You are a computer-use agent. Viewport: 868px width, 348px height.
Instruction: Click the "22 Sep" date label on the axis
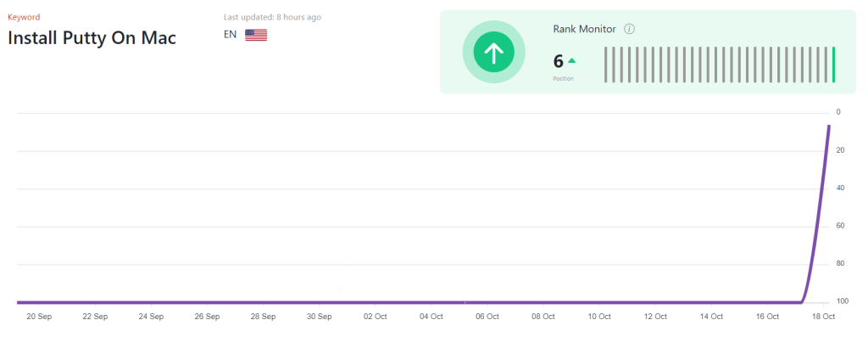[x=95, y=317]
